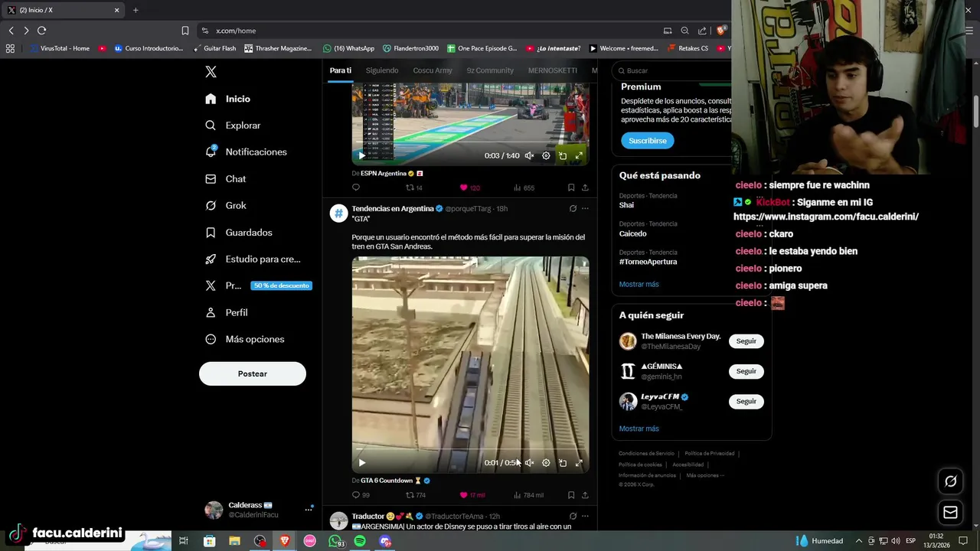Open more options on Tendencias en Argentina post
The height and width of the screenshot is (551, 980).
click(x=585, y=208)
